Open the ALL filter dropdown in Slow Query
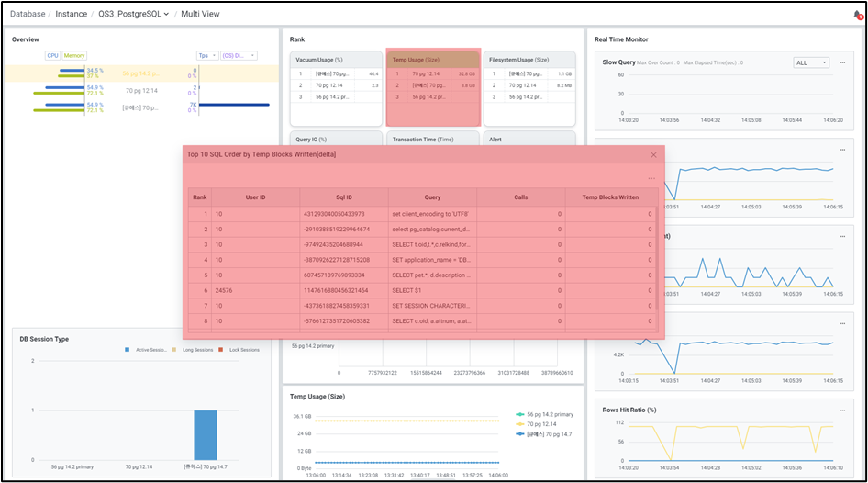This screenshot has width=868, height=483. click(x=810, y=62)
